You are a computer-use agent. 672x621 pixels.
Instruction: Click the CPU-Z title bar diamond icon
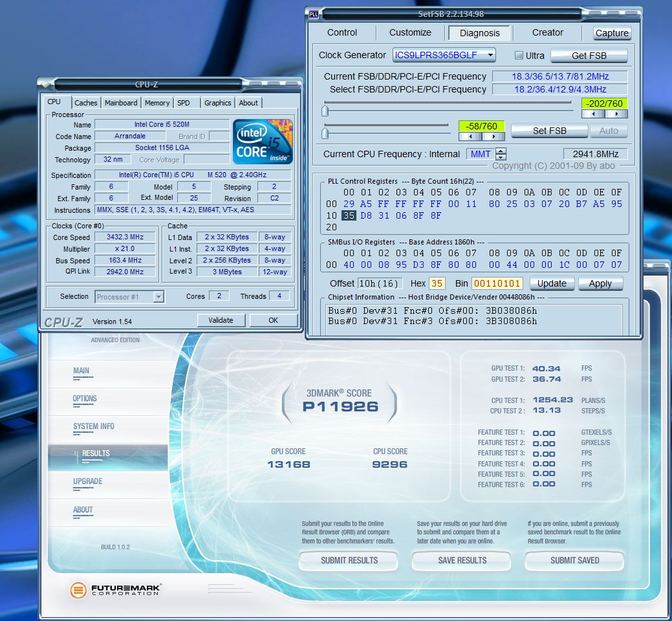pos(47,85)
